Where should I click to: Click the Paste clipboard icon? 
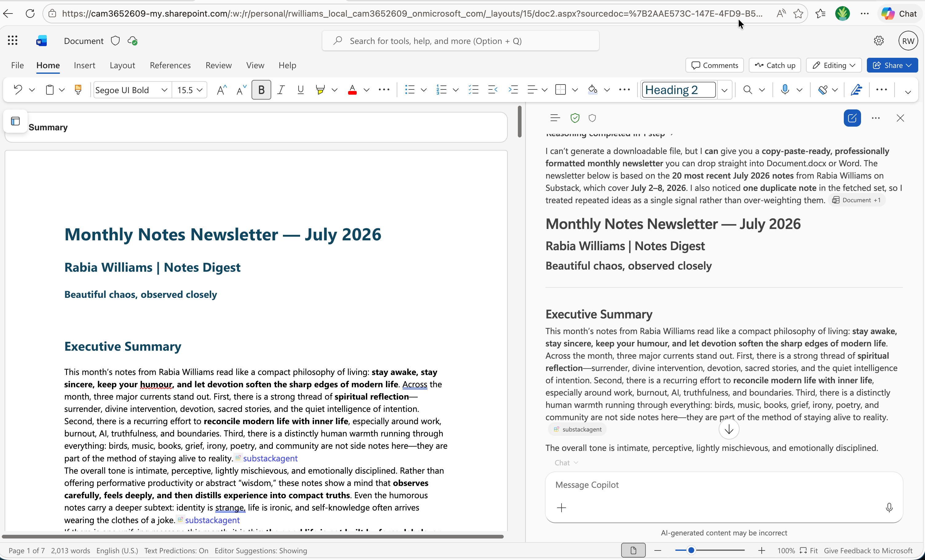coord(50,90)
